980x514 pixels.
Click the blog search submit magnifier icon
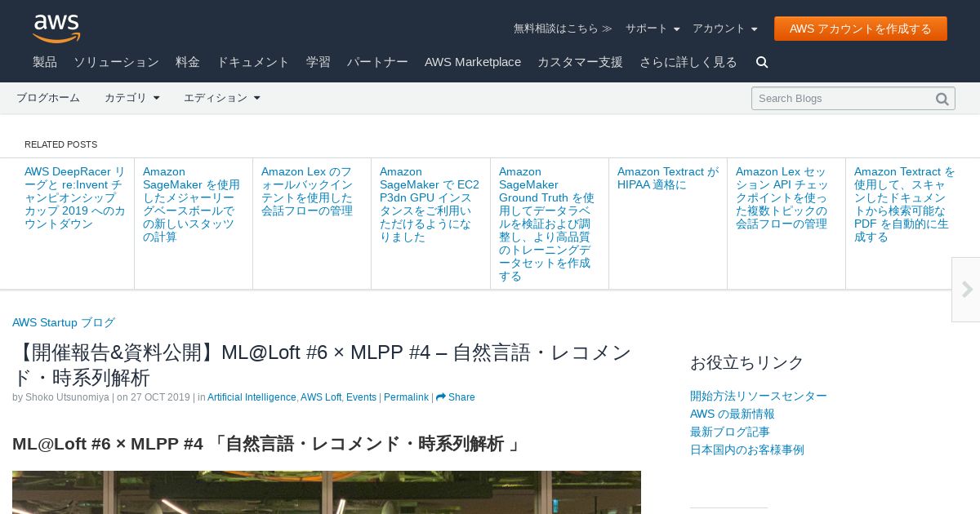[x=942, y=99]
